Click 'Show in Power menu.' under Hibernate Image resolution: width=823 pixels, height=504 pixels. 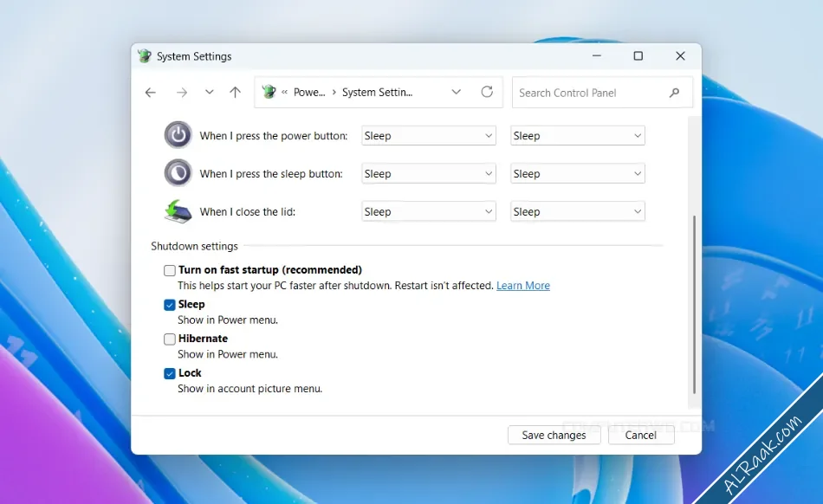click(x=228, y=354)
